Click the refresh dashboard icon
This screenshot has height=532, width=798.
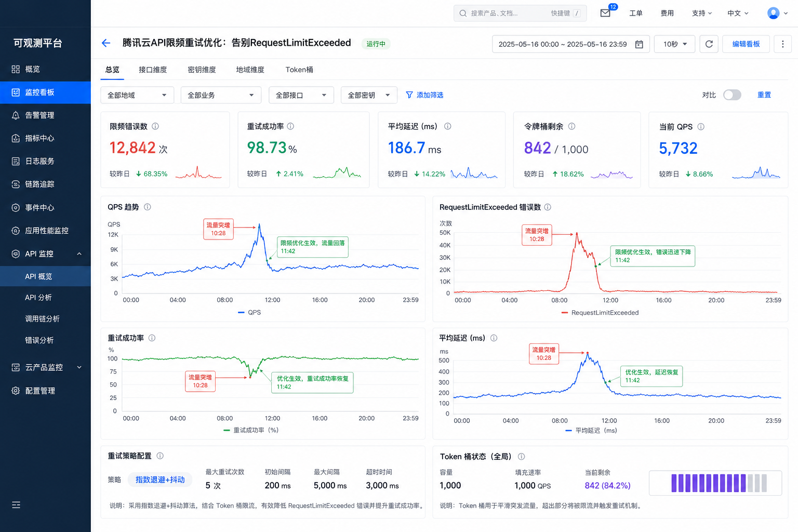click(709, 44)
